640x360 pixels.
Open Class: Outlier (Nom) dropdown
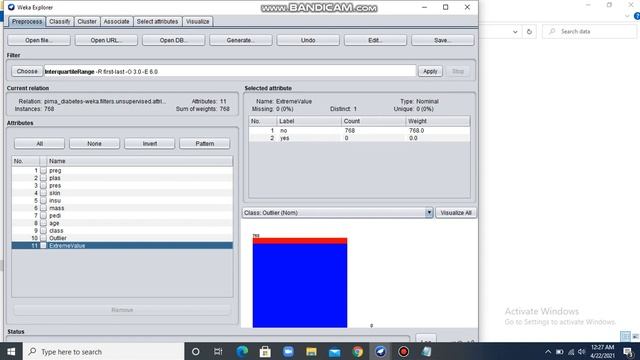338,213
